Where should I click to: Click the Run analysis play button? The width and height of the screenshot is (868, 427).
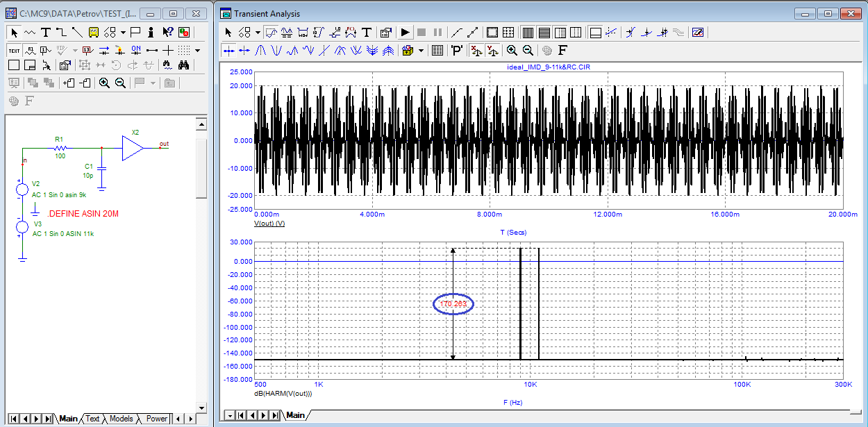point(405,32)
